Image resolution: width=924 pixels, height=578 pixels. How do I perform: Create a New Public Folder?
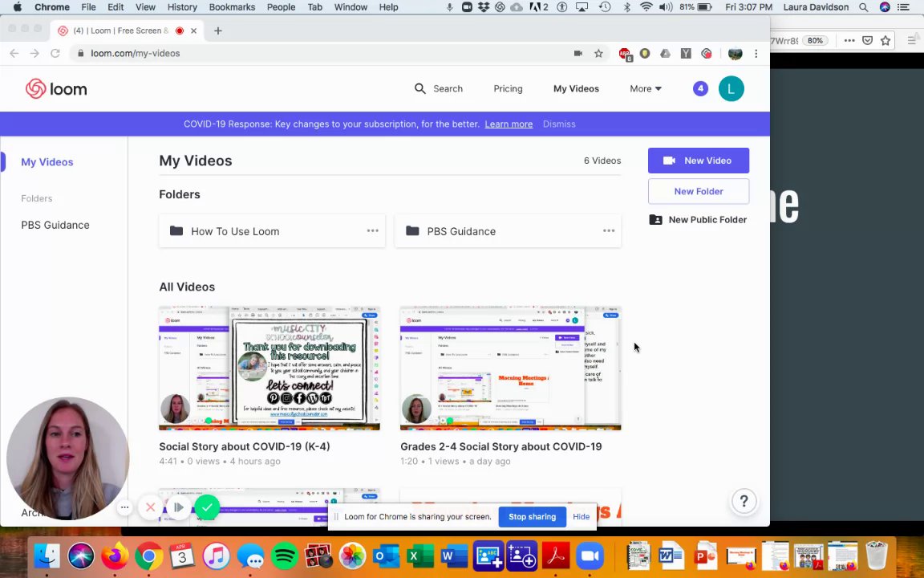coord(699,219)
